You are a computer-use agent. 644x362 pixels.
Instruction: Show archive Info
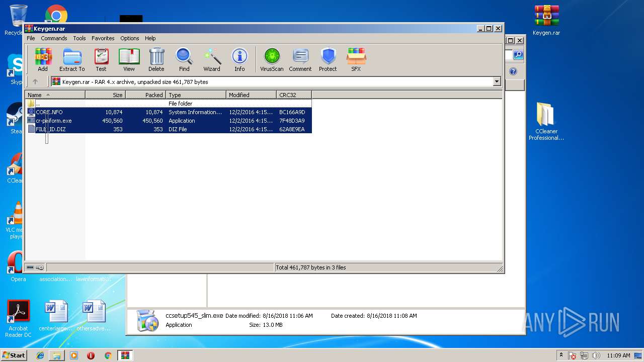pos(239,60)
